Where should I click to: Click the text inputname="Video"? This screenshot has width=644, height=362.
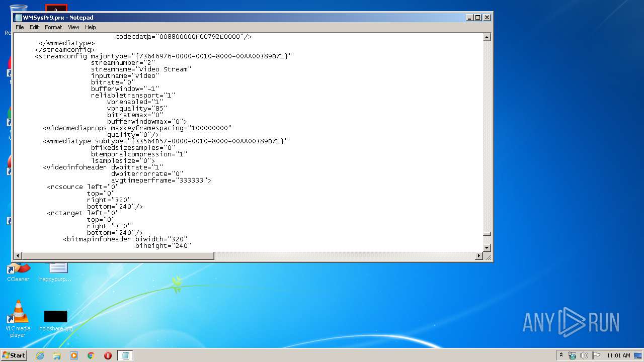tap(125, 75)
